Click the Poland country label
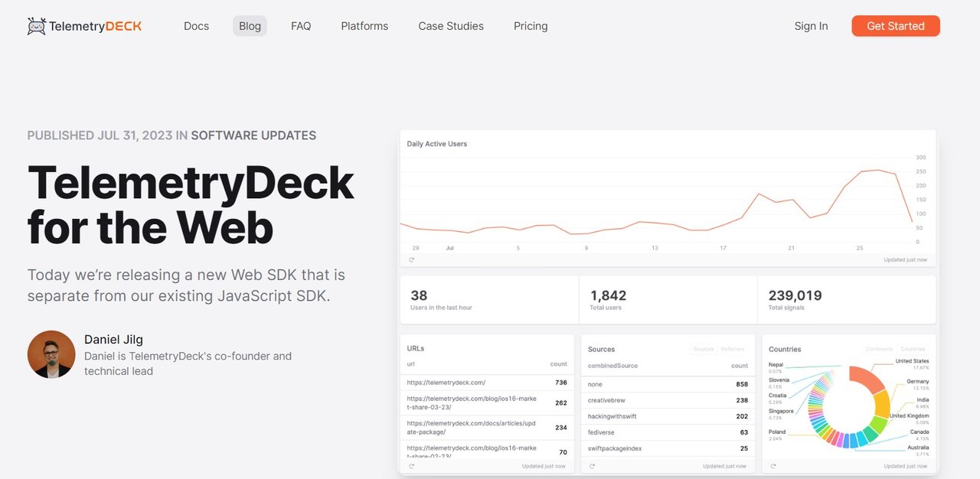Viewport: 980px width, 479px height. click(777, 432)
